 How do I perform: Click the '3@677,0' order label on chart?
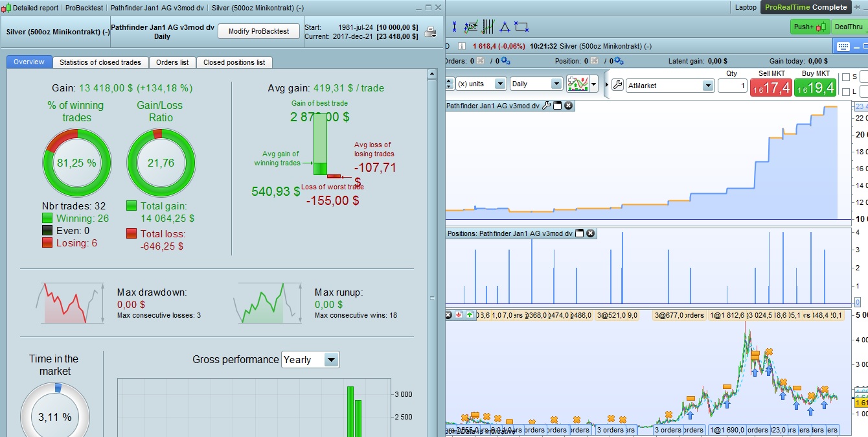pyautogui.click(x=668, y=316)
